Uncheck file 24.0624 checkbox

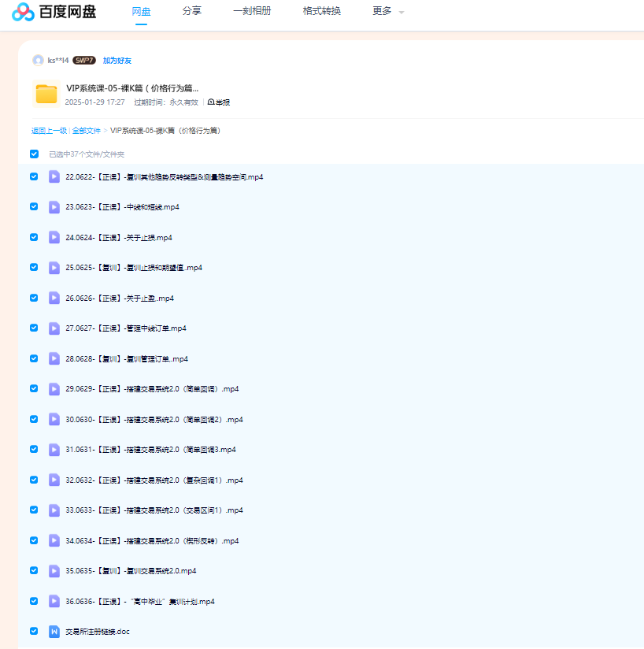click(x=34, y=237)
